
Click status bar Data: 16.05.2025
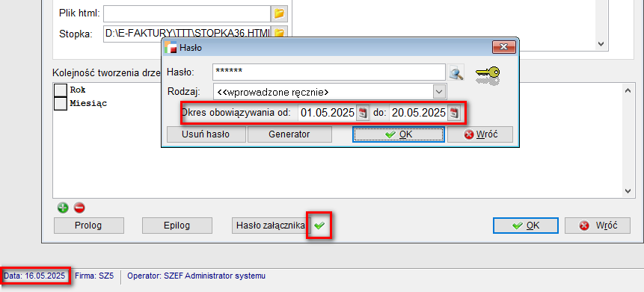pyautogui.click(x=34, y=276)
